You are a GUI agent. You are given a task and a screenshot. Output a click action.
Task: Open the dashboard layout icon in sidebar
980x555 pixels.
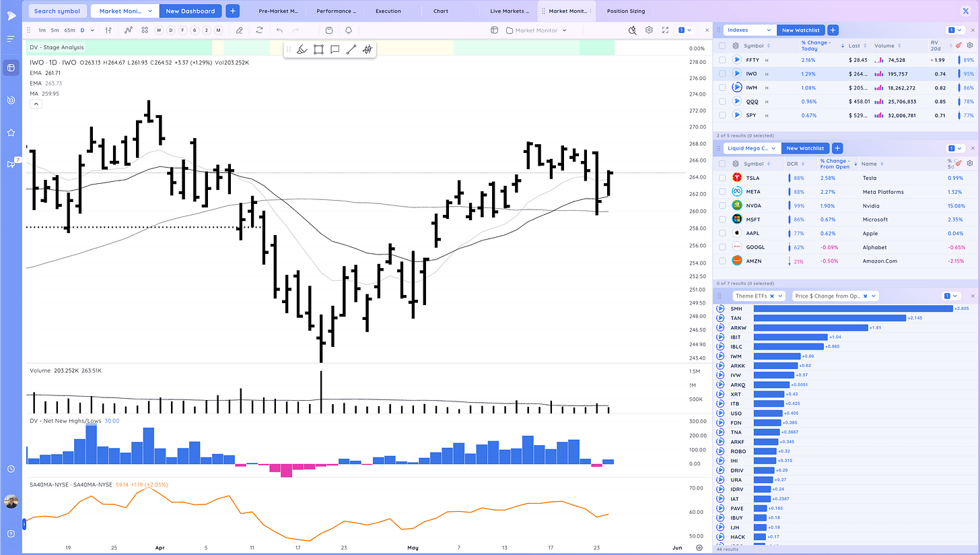click(x=11, y=67)
